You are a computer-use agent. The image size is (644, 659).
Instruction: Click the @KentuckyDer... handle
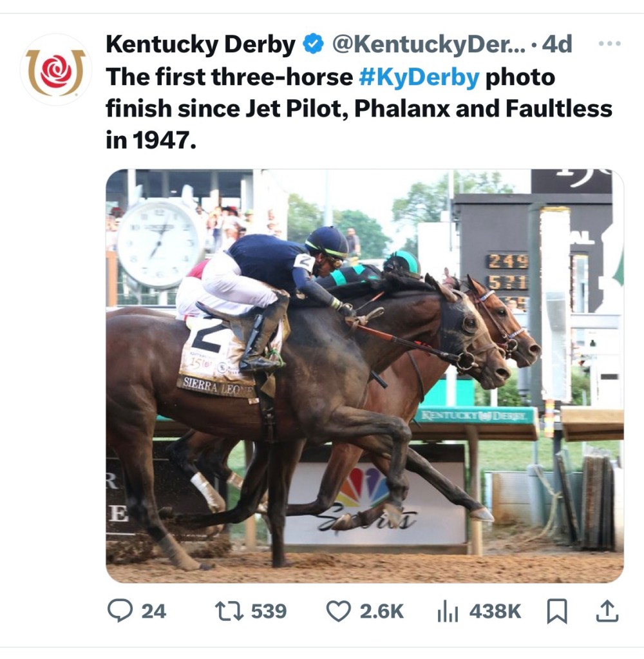point(428,44)
